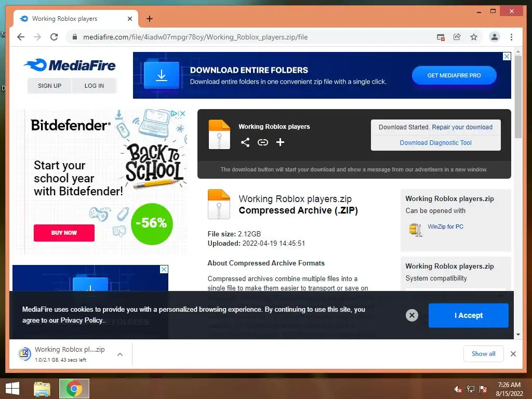Click Chrome icon in taskbar
532x399 pixels.
pos(74,389)
